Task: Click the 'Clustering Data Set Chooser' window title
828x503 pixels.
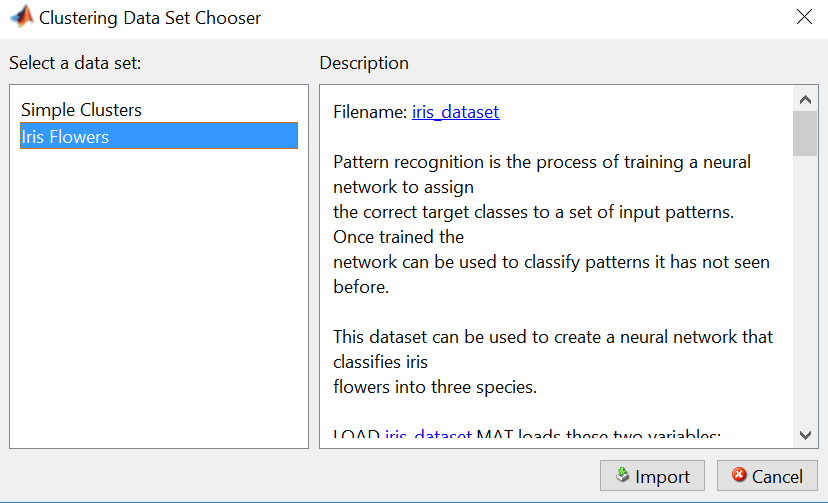Action: click(150, 17)
